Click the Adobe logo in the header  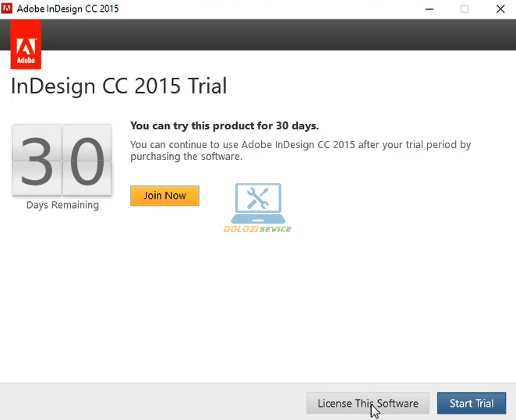point(27,44)
